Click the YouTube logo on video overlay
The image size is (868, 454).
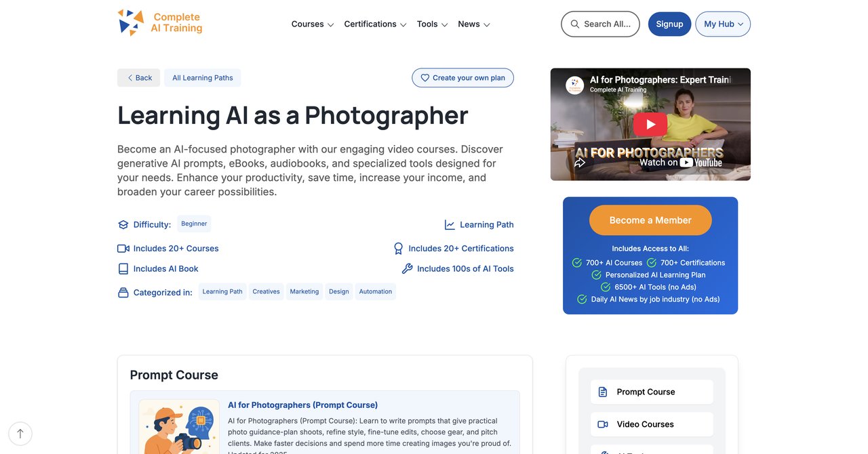[701, 163]
